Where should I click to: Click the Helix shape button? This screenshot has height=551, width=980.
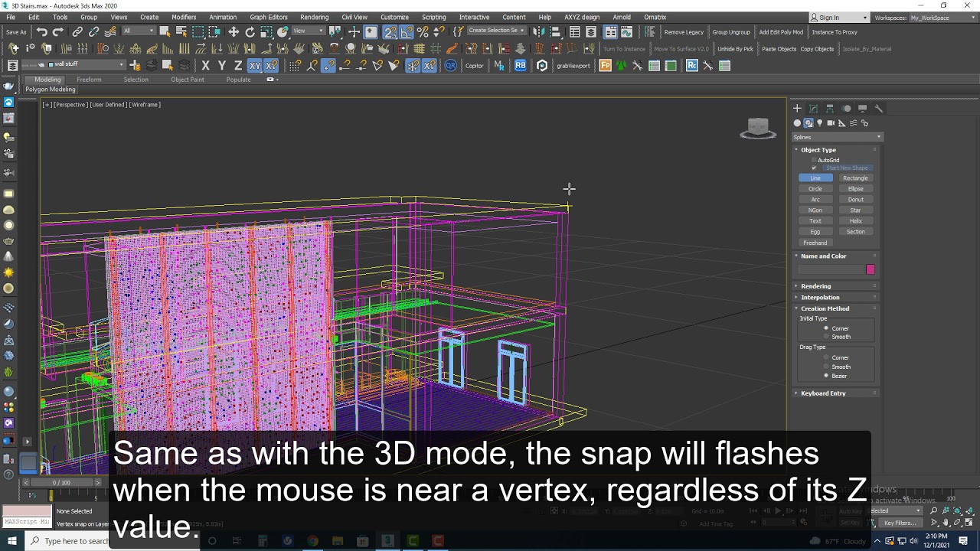click(x=855, y=221)
